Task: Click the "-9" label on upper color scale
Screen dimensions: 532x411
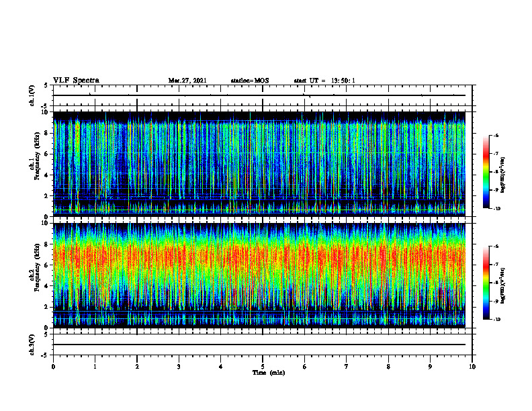Action: [496, 190]
